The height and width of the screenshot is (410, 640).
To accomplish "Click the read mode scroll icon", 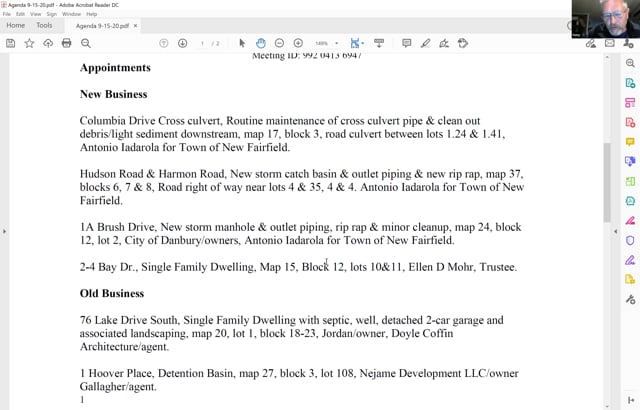I will pyautogui.click(x=379, y=43).
